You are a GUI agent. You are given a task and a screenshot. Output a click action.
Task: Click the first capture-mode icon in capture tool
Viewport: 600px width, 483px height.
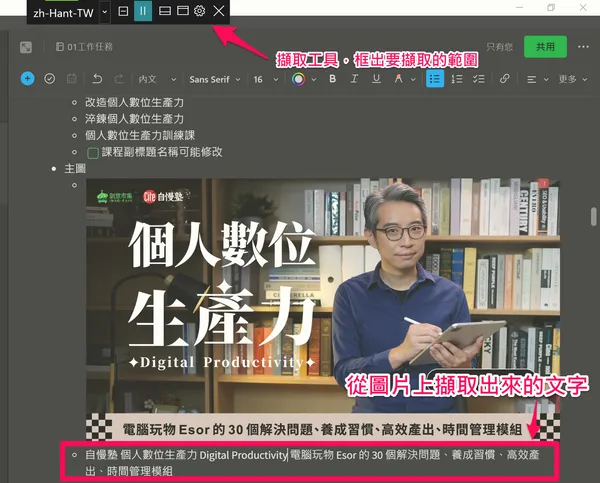coord(123,11)
